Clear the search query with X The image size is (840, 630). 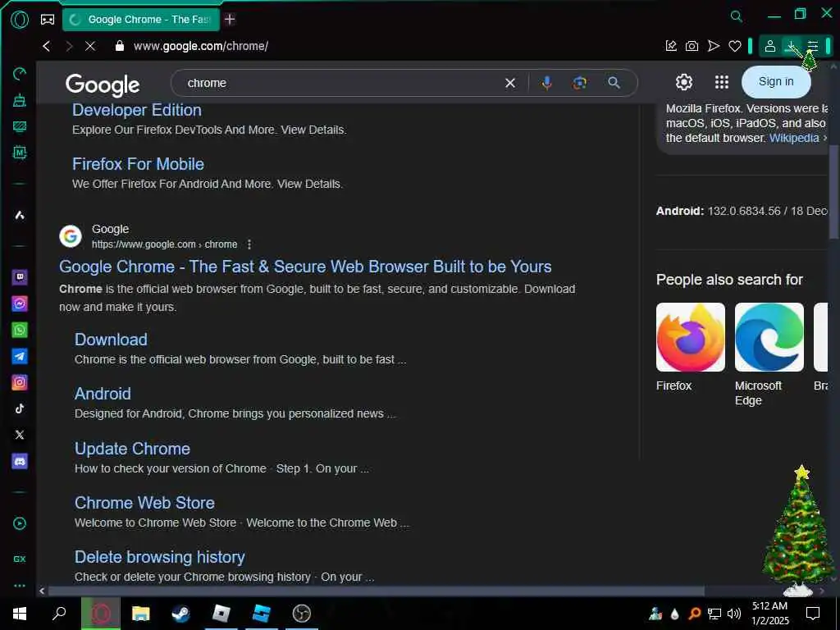[510, 83]
